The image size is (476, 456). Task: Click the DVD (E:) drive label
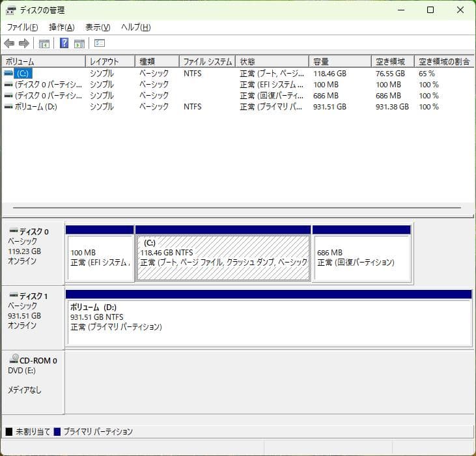[x=22, y=371]
